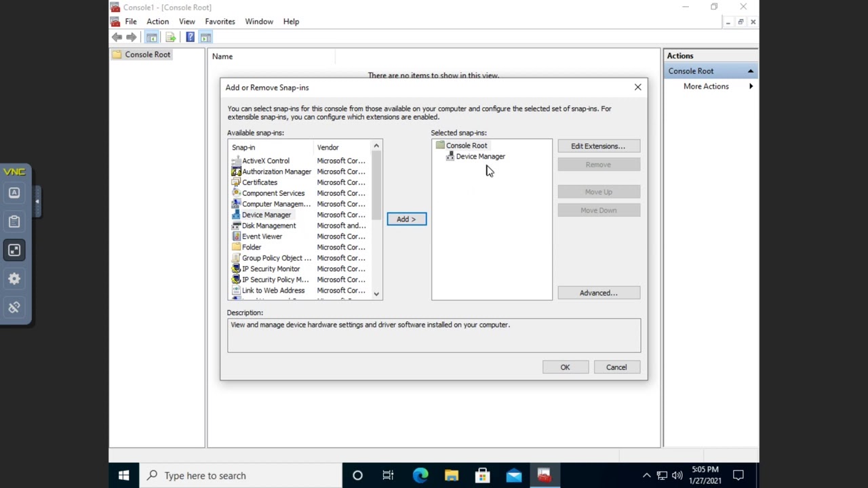Open the Action Center notification icon

[x=738, y=475]
